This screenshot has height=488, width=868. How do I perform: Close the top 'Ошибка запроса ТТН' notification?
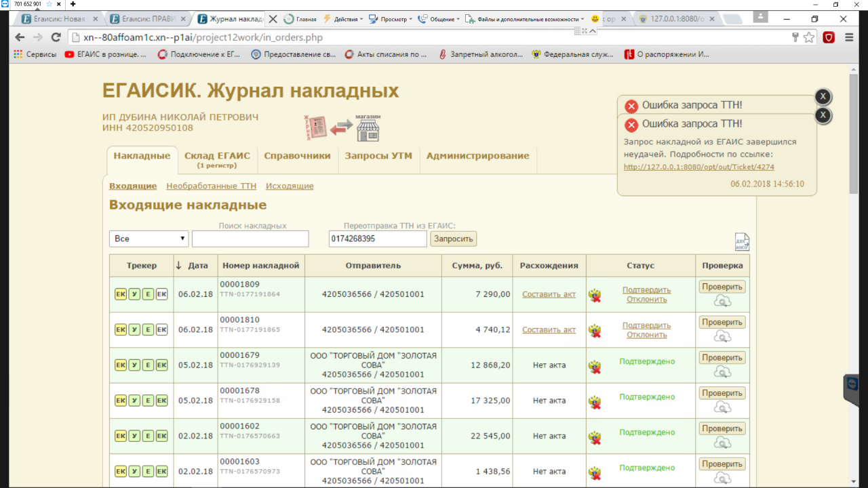(x=822, y=97)
